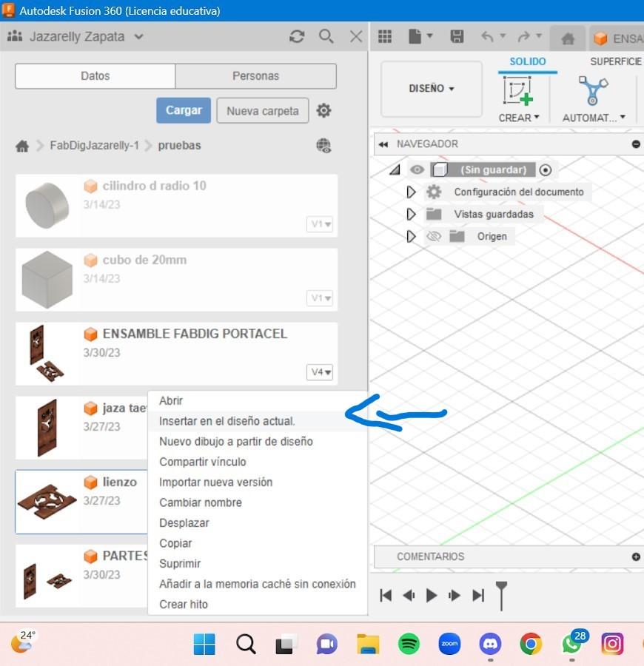The height and width of the screenshot is (666, 644).
Task: Click the Cargar upload button
Action: tap(184, 110)
